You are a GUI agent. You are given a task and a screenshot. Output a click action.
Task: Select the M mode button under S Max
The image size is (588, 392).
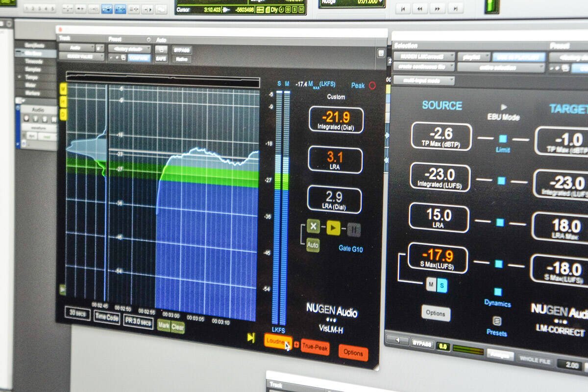431,285
